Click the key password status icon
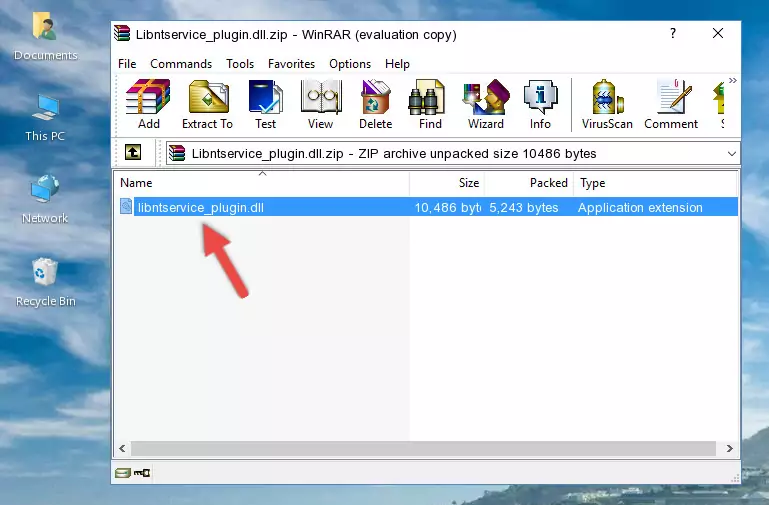 pyautogui.click(x=142, y=473)
